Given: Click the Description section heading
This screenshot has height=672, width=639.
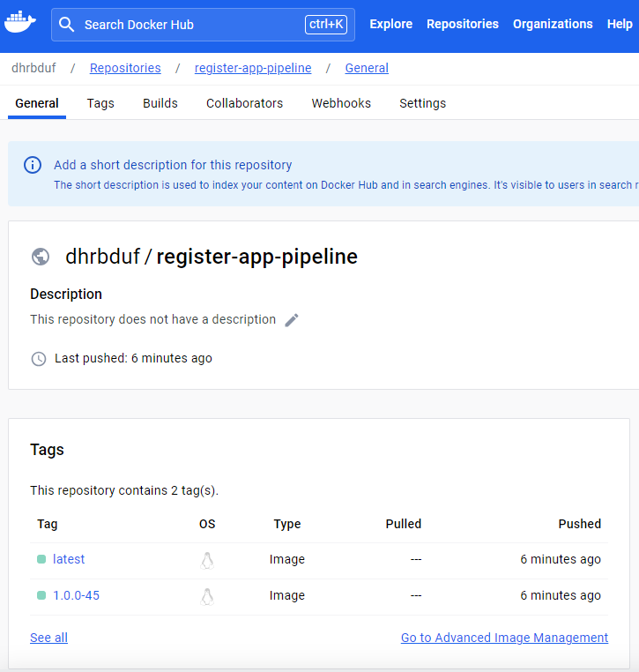Looking at the screenshot, I should (66, 294).
